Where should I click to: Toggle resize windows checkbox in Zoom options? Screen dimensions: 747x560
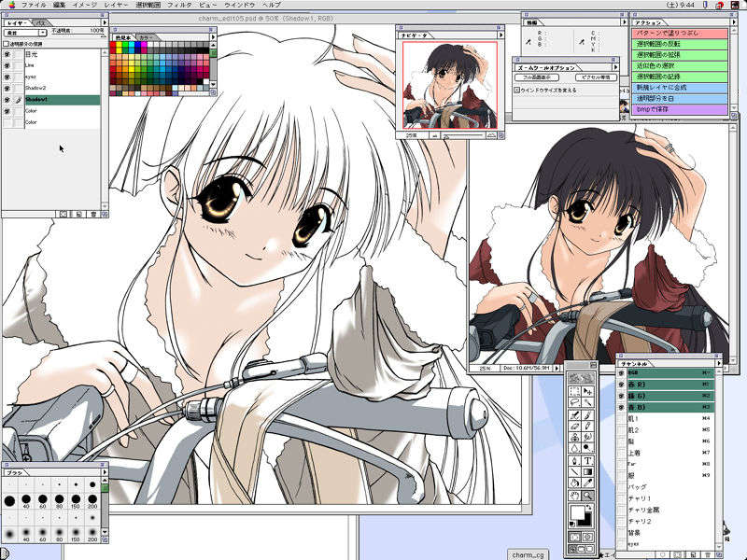(517, 90)
